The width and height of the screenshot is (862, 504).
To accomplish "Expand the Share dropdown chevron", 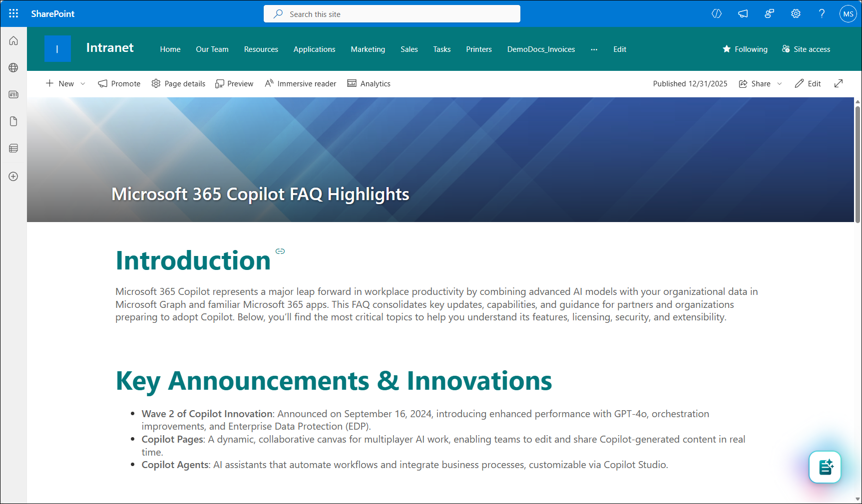I will click(x=780, y=84).
